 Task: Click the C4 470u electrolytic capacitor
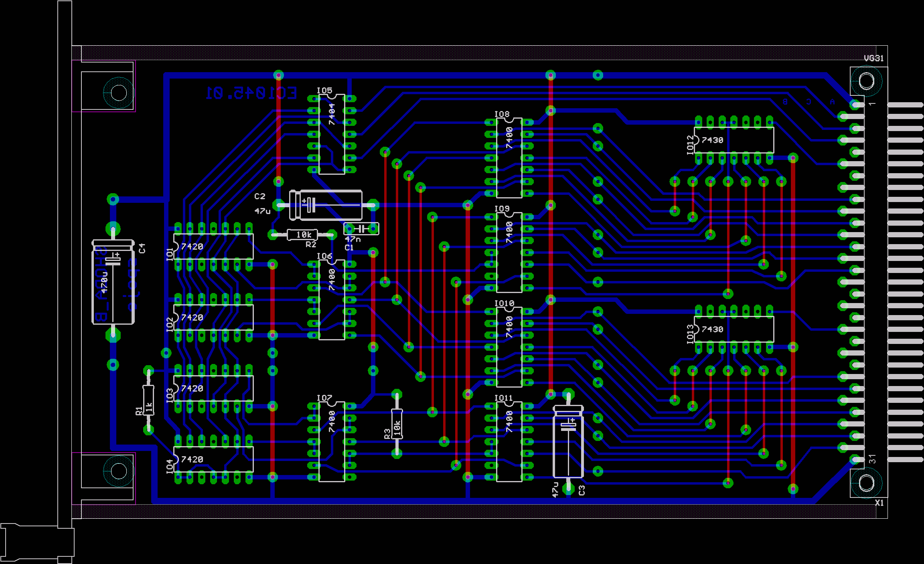pyautogui.click(x=113, y=282)
